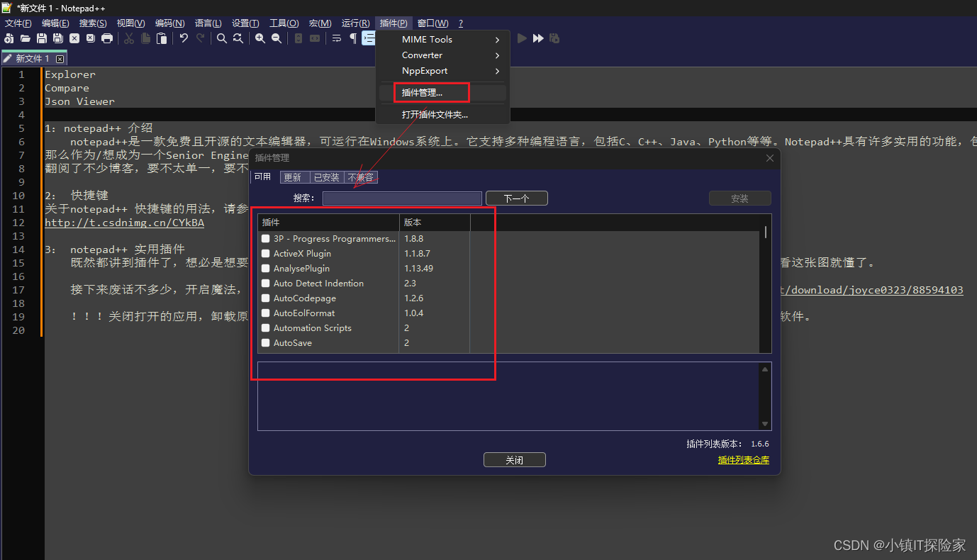Screen dimensions: 977x560
Task: Check the 3P - Progress Programmers plugin
Action: tap(266, 239)
